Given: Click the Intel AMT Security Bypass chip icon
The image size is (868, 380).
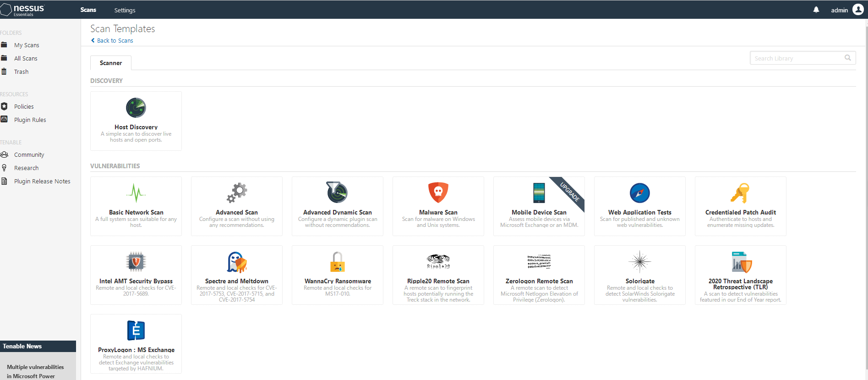Looking at the screenshot, I should (x=136, y=262).
